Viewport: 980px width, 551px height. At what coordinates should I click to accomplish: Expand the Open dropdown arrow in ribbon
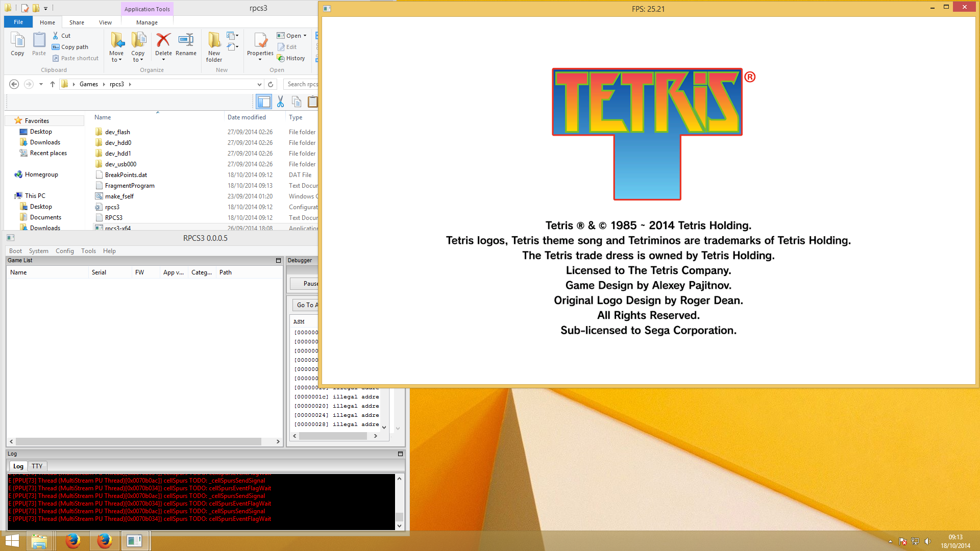click(305, 36)
